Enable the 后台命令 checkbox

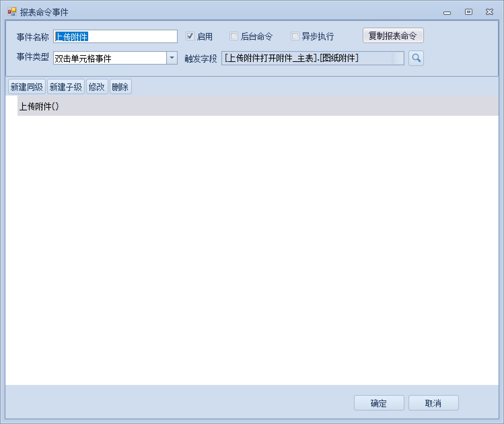(x=234, y=36)
